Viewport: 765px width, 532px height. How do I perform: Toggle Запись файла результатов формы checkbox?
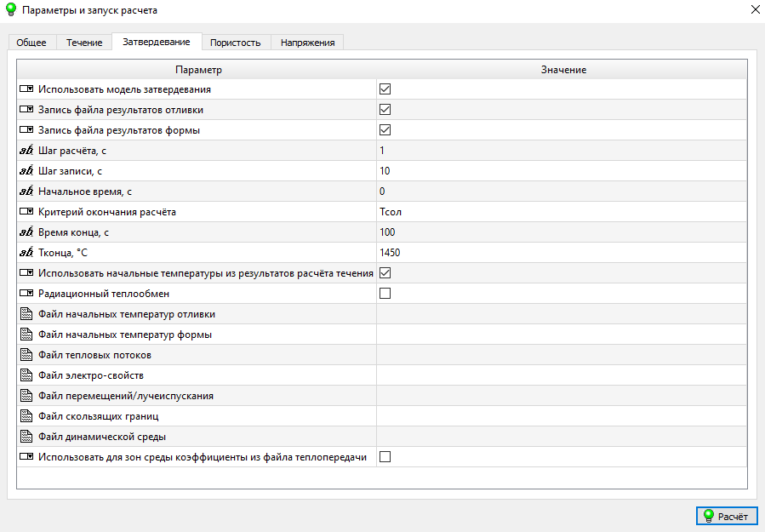tap(385, 130)
